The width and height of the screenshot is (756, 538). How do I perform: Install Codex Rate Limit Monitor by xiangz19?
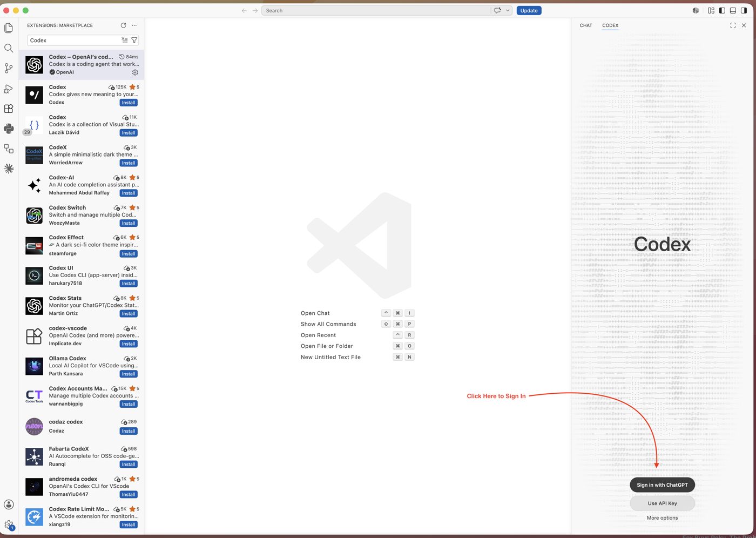click(129, 524)
